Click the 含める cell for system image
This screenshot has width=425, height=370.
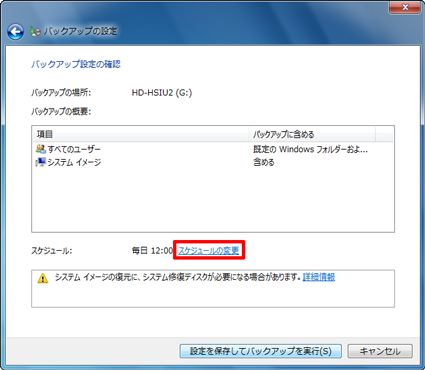click(x=264, y=162)
